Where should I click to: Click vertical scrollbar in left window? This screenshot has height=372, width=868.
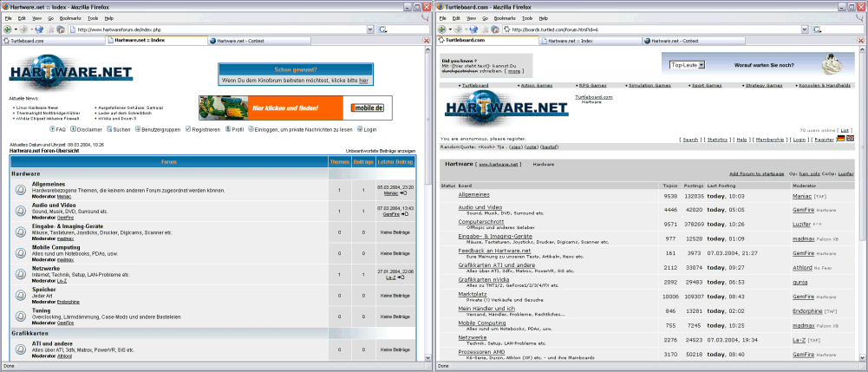(427, 202)
